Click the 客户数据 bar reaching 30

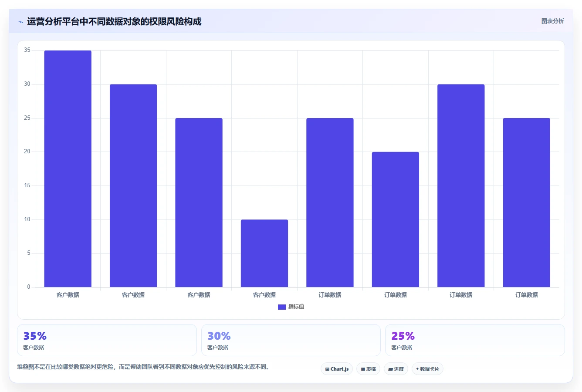[x=133, y=186]
